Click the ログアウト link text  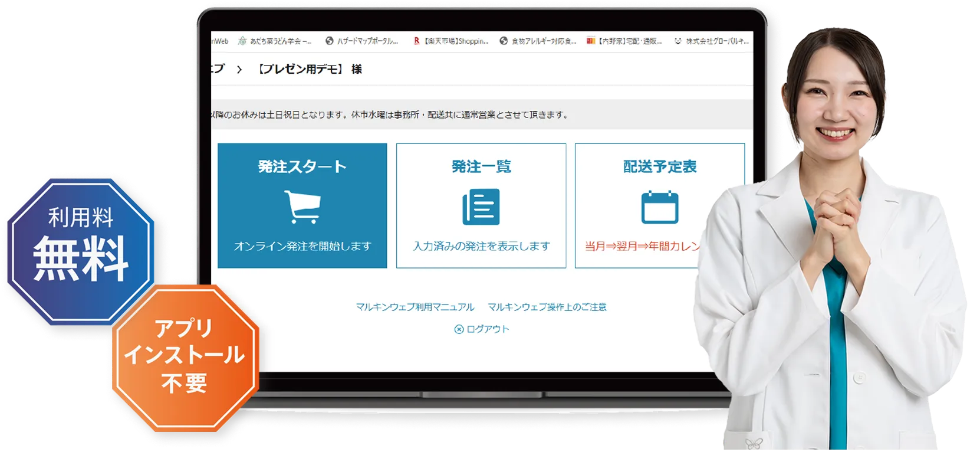pyautogui.click(x=488, y=329)
